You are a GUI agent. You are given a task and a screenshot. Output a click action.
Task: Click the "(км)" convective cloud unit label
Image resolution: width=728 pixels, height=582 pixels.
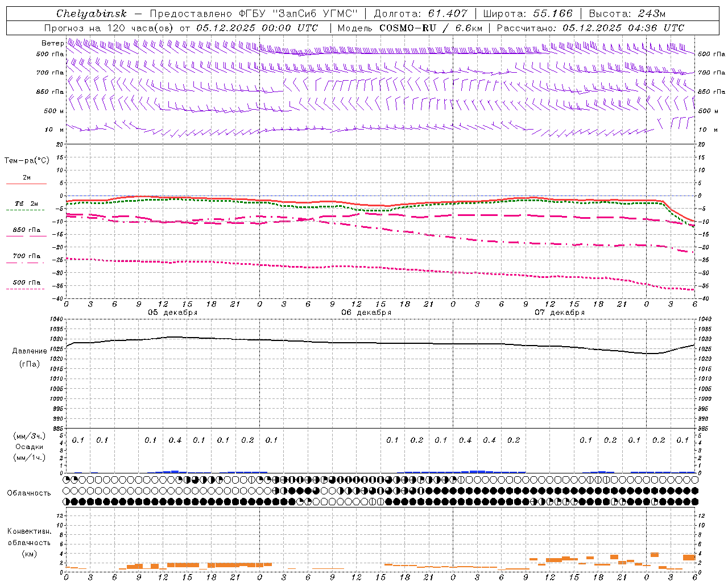click(29, 554)
